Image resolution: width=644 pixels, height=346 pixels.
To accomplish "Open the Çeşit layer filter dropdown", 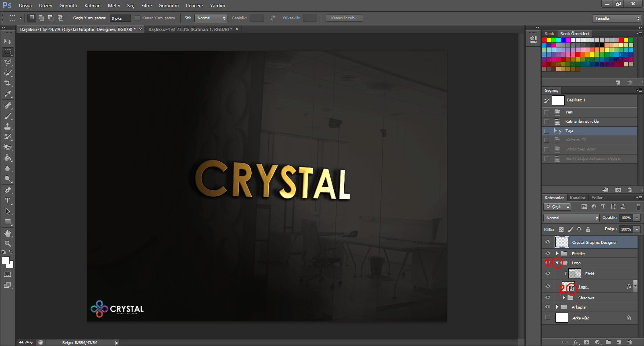I will pos(557,207).
